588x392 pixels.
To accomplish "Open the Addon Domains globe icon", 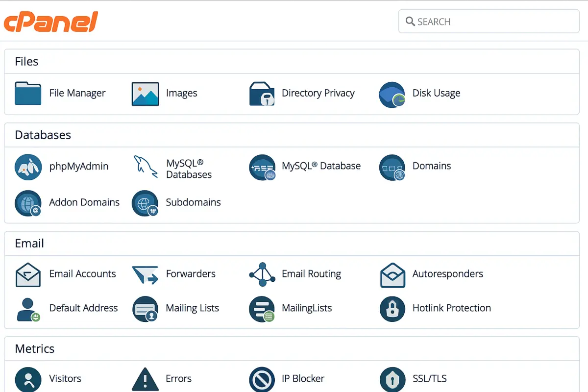I will [28, 203].
